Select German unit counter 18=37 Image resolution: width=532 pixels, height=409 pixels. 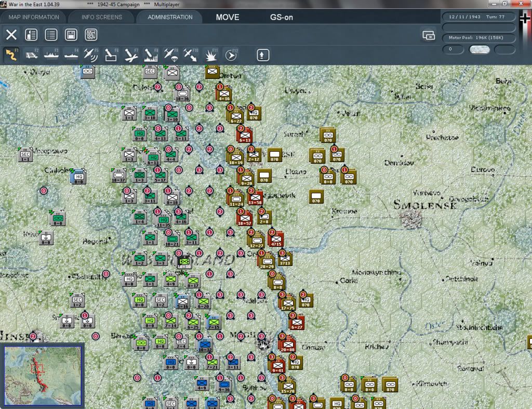coord(118,175)
